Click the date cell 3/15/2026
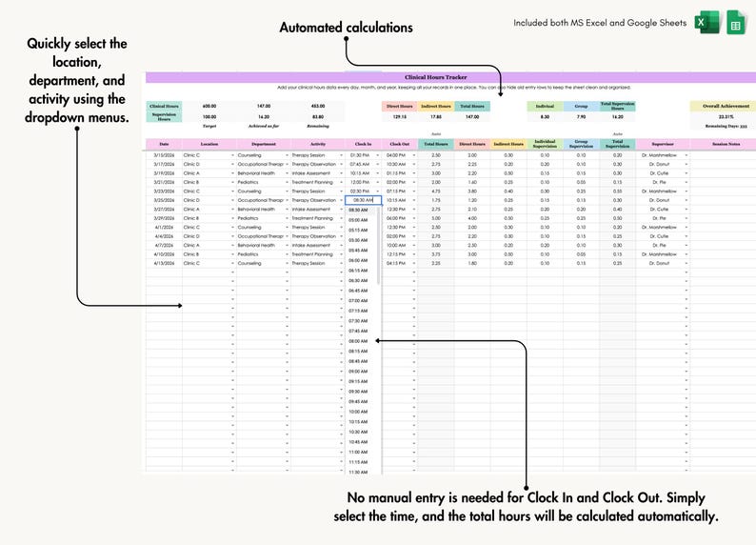The image size is (756, 545). click(164, 155)
